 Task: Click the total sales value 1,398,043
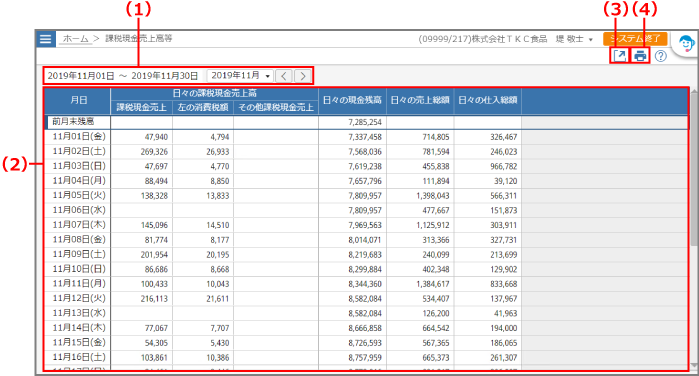[433, 196]
